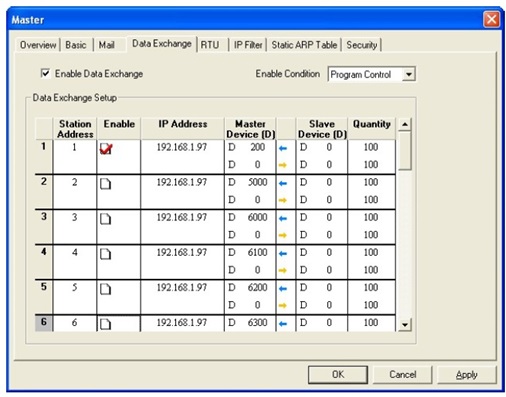Check the Enable box for station 5

point(105,289)
